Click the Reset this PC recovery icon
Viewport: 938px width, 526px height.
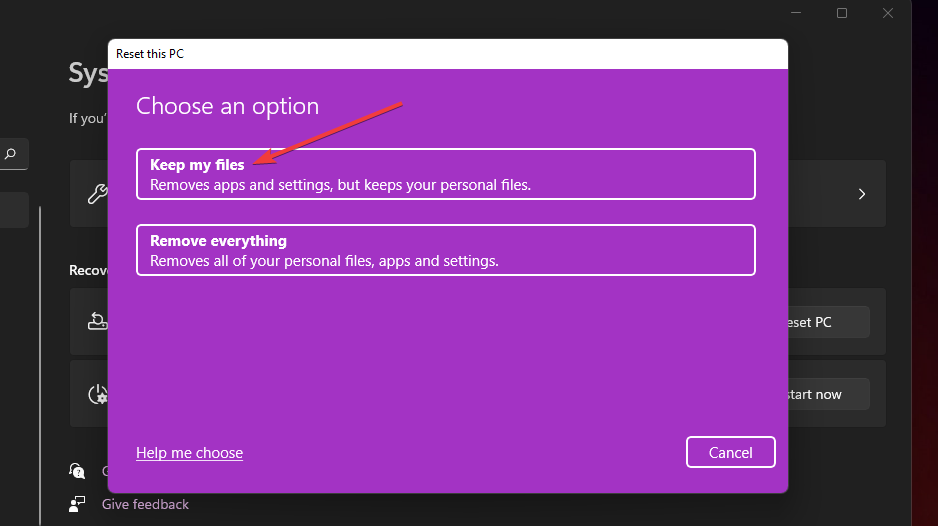click(97, 322)
